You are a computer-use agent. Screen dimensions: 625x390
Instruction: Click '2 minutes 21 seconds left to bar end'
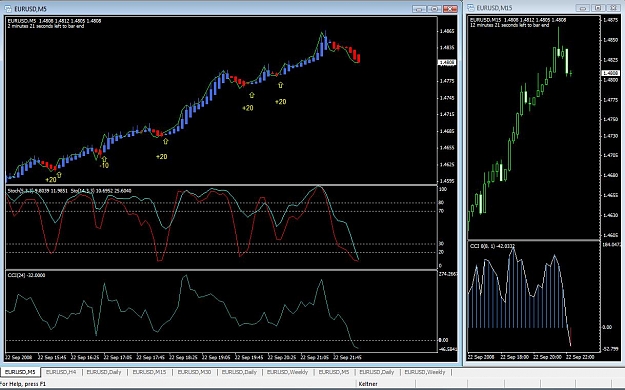(46, 26)
